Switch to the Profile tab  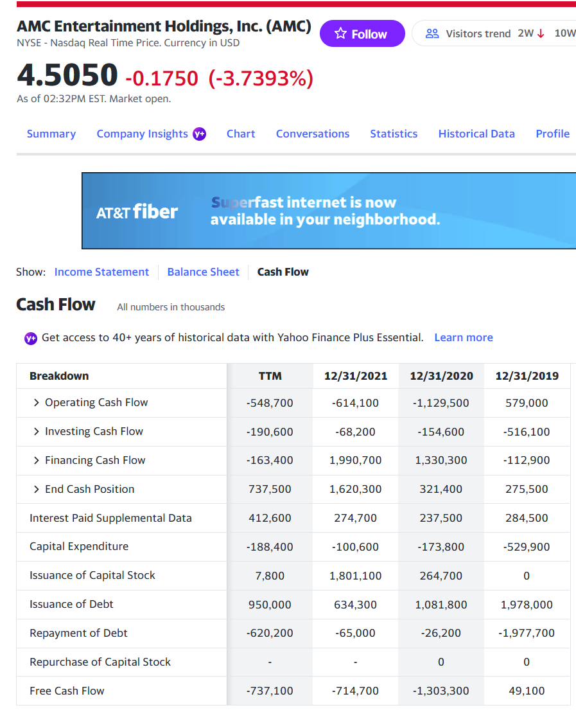(x=552, y=134)
